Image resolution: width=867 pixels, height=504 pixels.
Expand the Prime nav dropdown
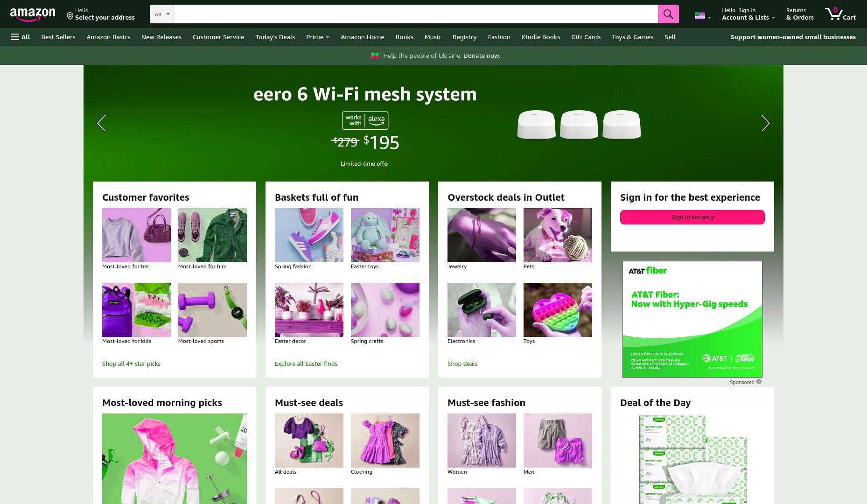(x=317, y=37)
